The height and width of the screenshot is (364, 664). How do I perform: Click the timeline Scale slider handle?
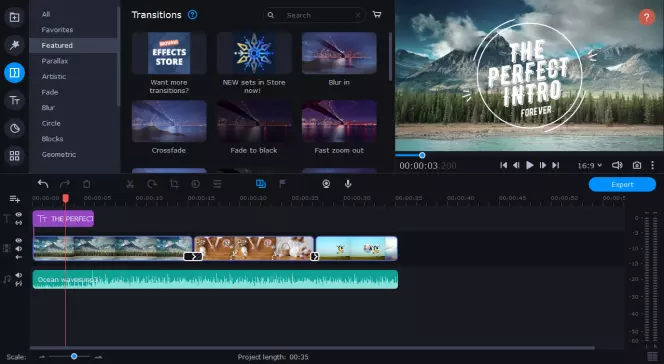74,356
